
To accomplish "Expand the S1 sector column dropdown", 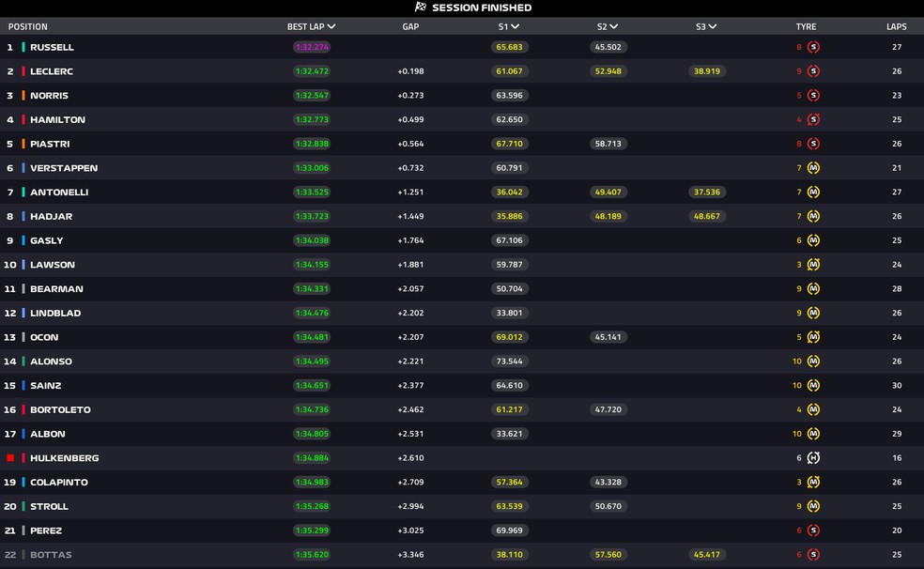I will (x=515, y=26).
